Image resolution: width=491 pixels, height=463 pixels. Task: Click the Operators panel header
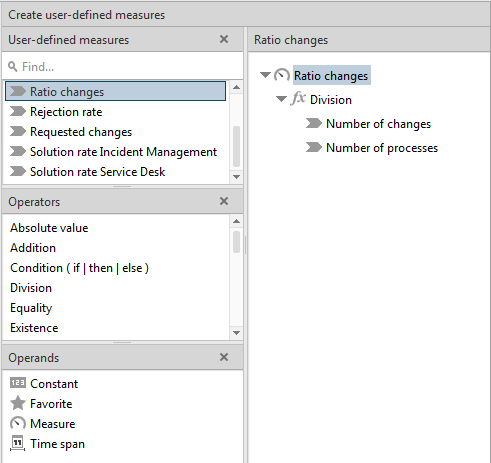(123, 201)
